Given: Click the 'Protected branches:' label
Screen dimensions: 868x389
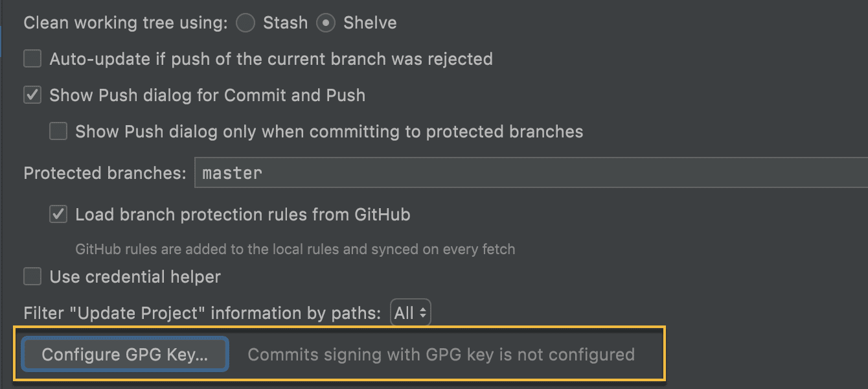Looking at the screenshot, I should pos(105,173).
